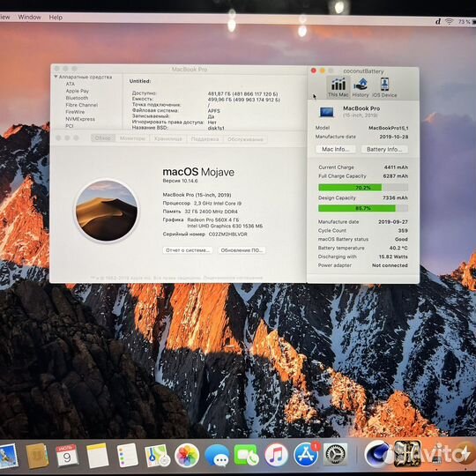The image size is (476, 476).
Task: Click the Cycle Count value 359
Action: click(403, 230)
